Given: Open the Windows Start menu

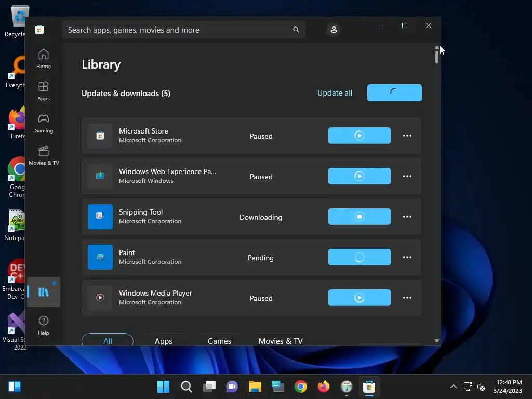Looking at the screenshot, I should click(163, 387).
